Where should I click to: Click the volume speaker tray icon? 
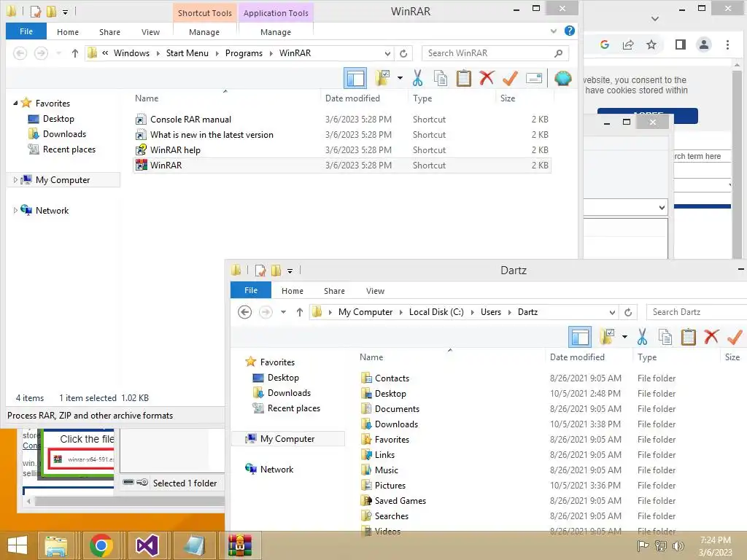click(x=678, y=546)
